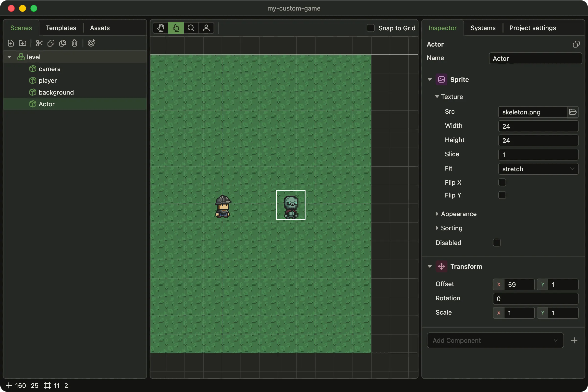This screenshot has width=588, height=392.
Task: Click the Offset X field showing 59
Action: click(519, 285)
